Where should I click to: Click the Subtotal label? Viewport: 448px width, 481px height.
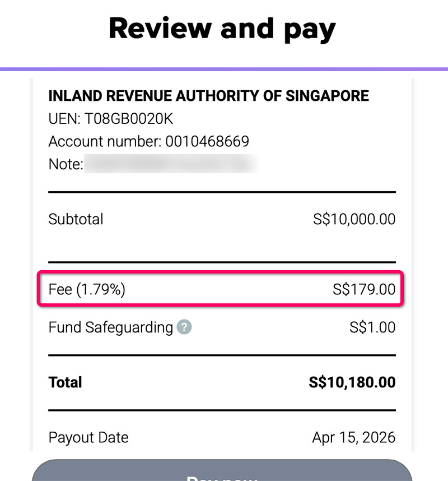click(76, 219)
